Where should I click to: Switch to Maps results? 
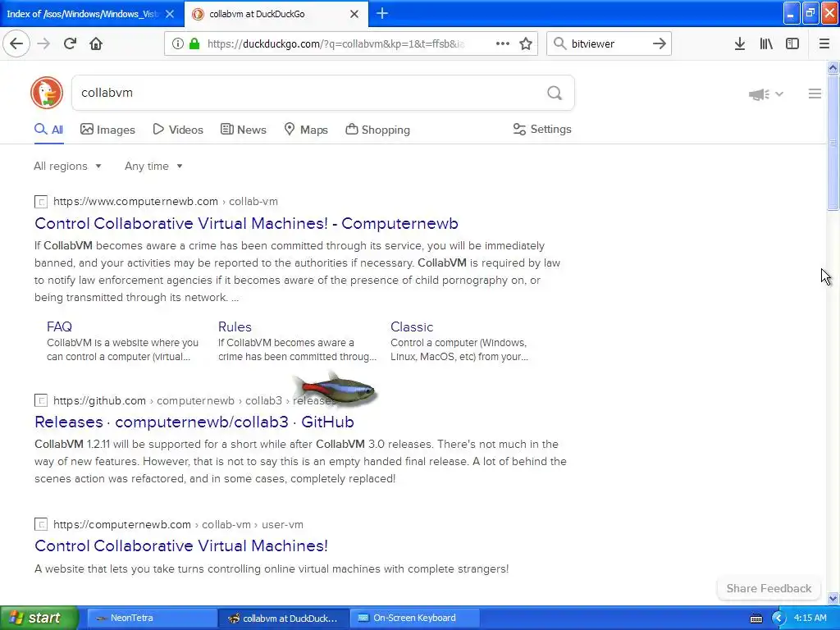pos(305,130)
